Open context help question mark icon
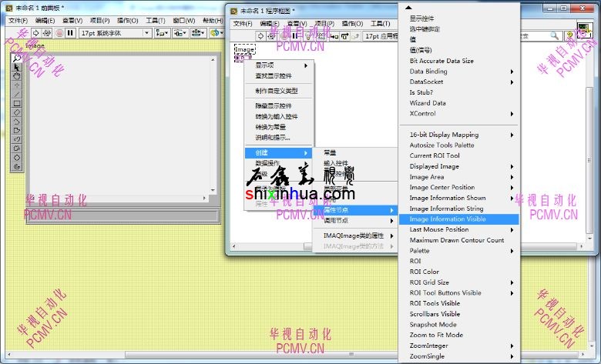Image resolution: width=601 pixels, height=364 pixels. (570, 35)
